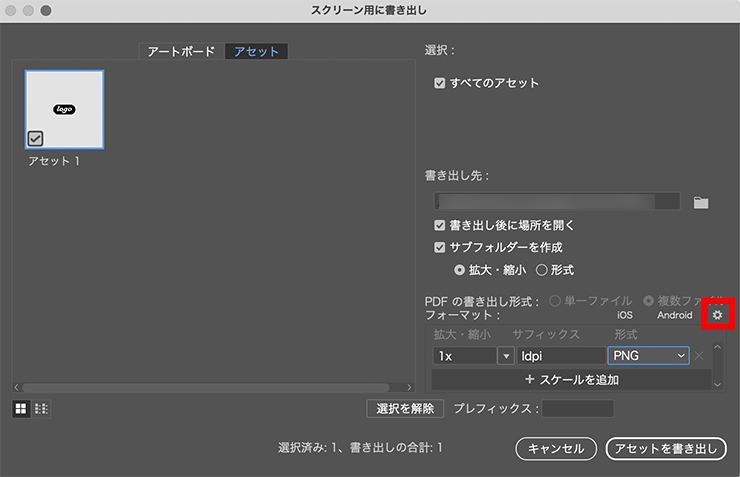This screenshot has width=740, height=477.
Task: Remove the 1x scale row with X
Action: click(700, 356)
